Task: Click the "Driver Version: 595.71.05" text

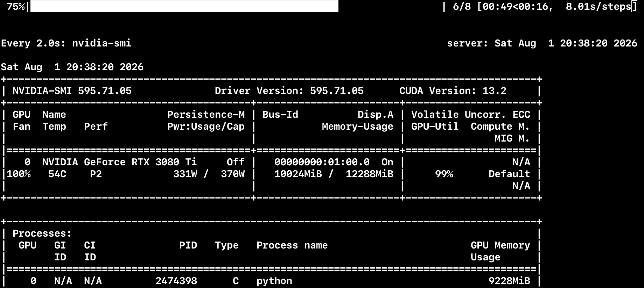Action: [289, 91]
